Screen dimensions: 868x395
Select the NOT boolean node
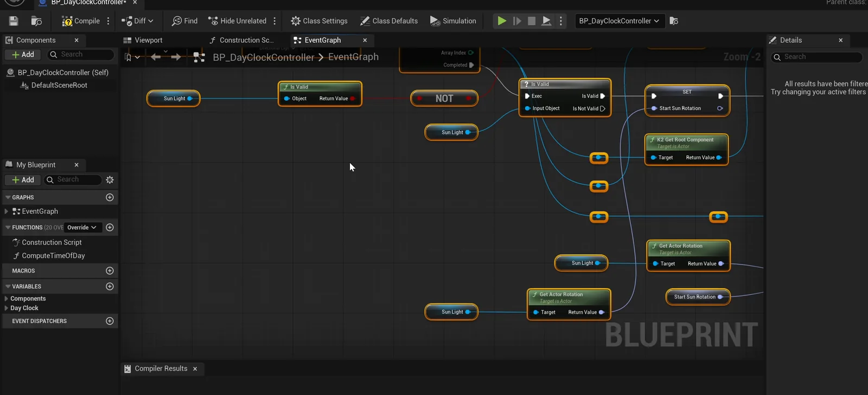pyautogui.click(x=444, y=99)
